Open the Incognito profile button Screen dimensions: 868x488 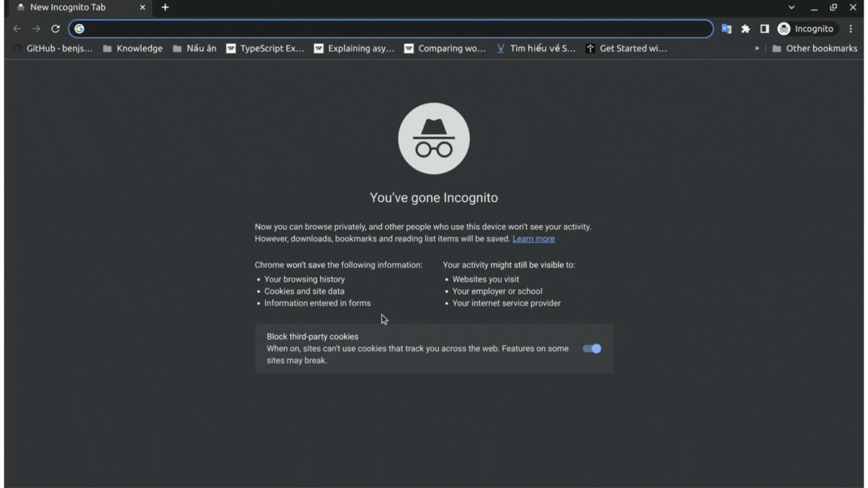pyautogui.click(x=806, y=29)
